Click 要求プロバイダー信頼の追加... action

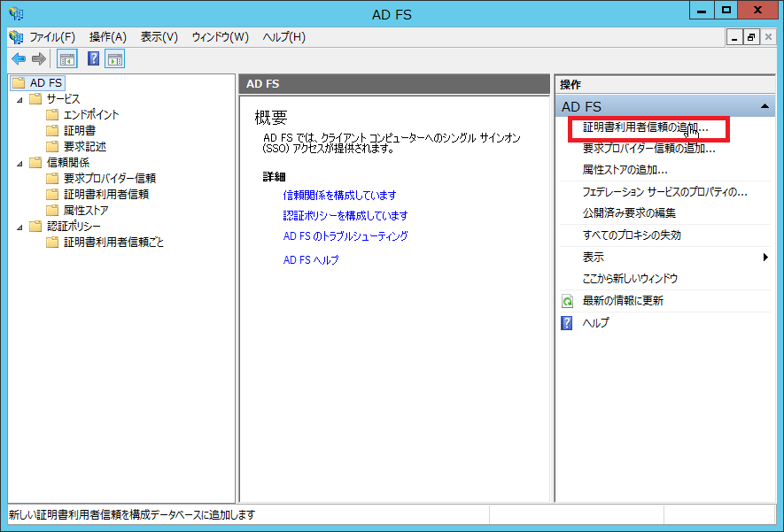pyautogui.click(x=649, y=149)
